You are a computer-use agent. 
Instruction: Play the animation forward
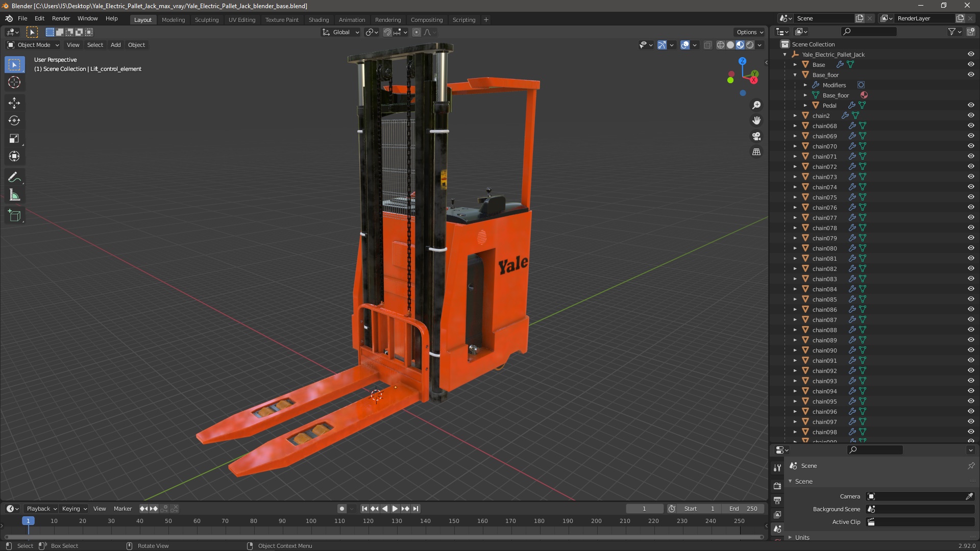click(395, 509)
